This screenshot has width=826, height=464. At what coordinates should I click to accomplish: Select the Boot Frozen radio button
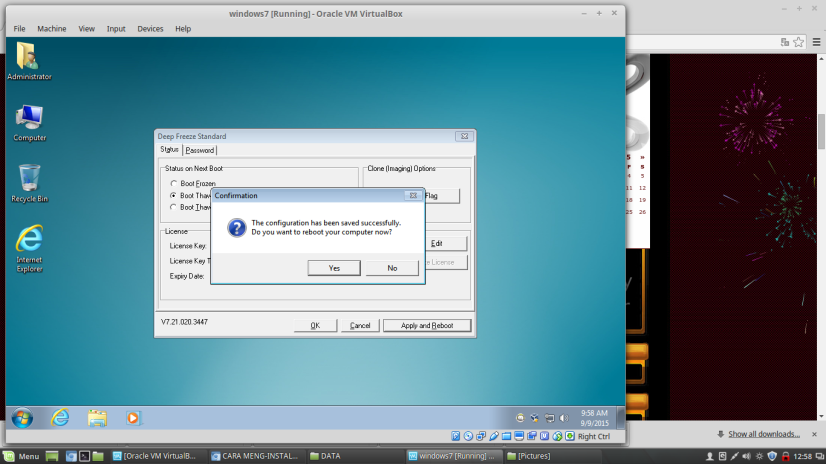[x=173, y=183]
